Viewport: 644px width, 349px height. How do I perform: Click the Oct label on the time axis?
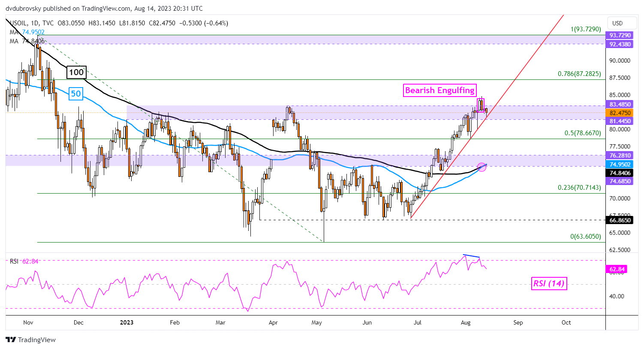point(566,322)
